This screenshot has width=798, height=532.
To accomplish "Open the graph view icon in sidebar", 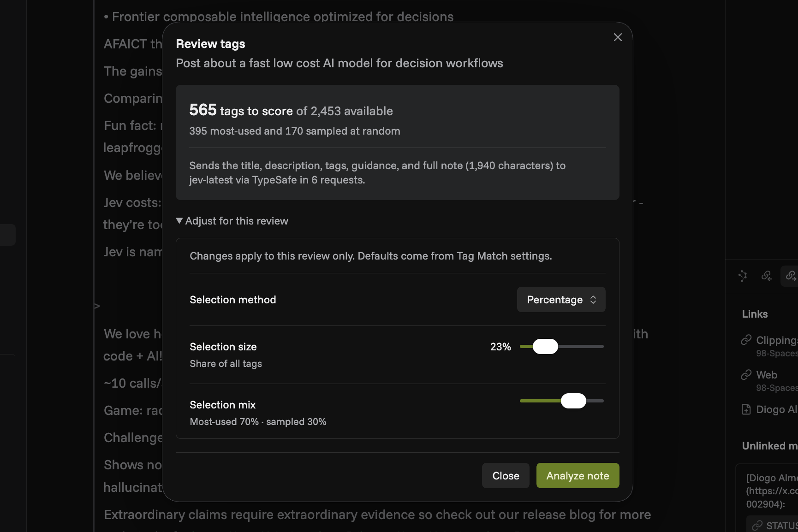I will [743, 276].
